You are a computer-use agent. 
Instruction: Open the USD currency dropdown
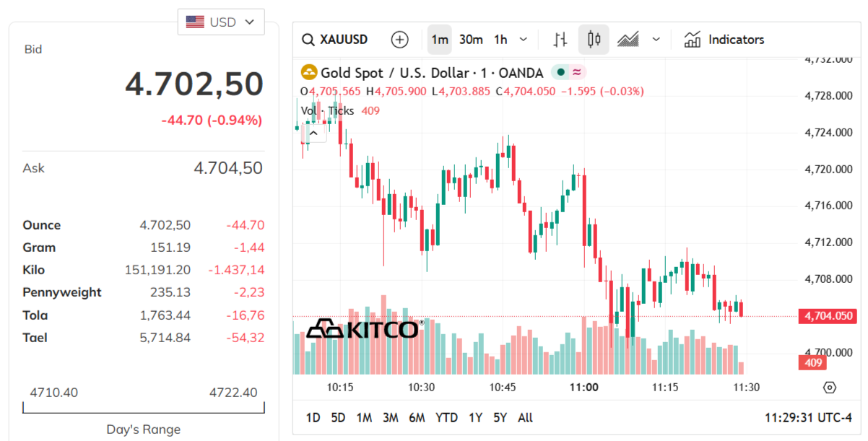(x=221, y=22)
